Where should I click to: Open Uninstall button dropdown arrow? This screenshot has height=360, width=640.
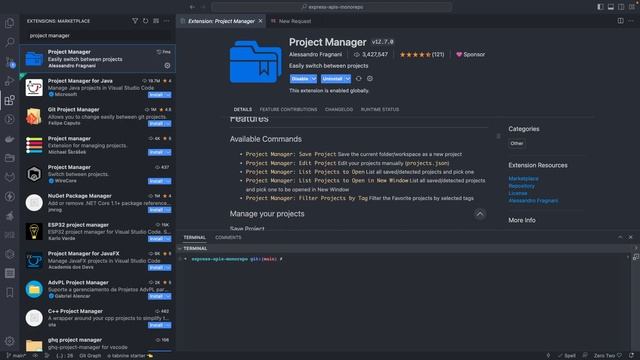[348, 79]
